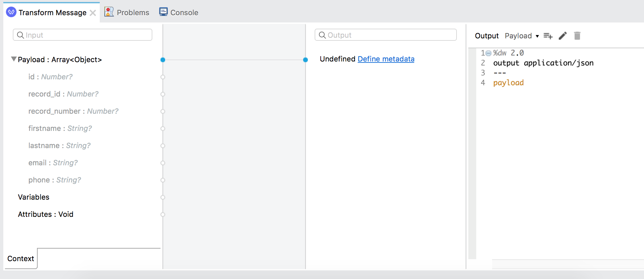Image resolution: width=644 pixels, height=279 pixels.
Task: Select the firstname String field
Action: pos(60,128)
